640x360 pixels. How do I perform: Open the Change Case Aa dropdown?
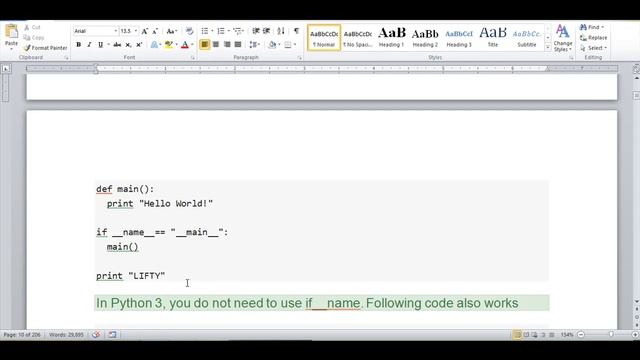(172, 31)
